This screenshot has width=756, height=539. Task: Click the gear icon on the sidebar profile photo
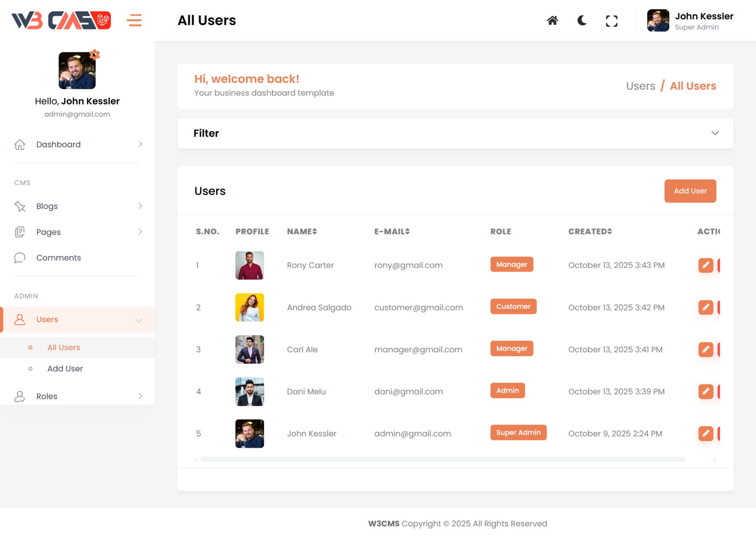click(x=95, y=54)
